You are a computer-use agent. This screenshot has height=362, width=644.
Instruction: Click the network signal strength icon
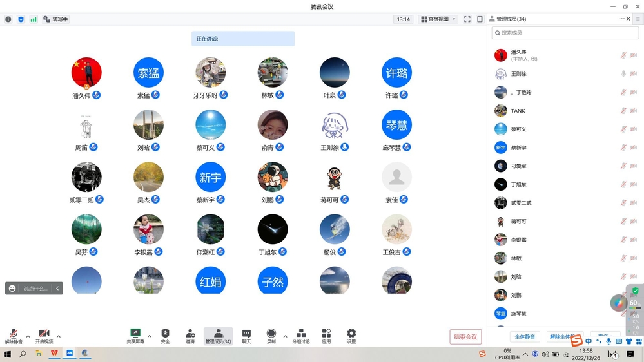pyautogui.click(x=34, y=19)
